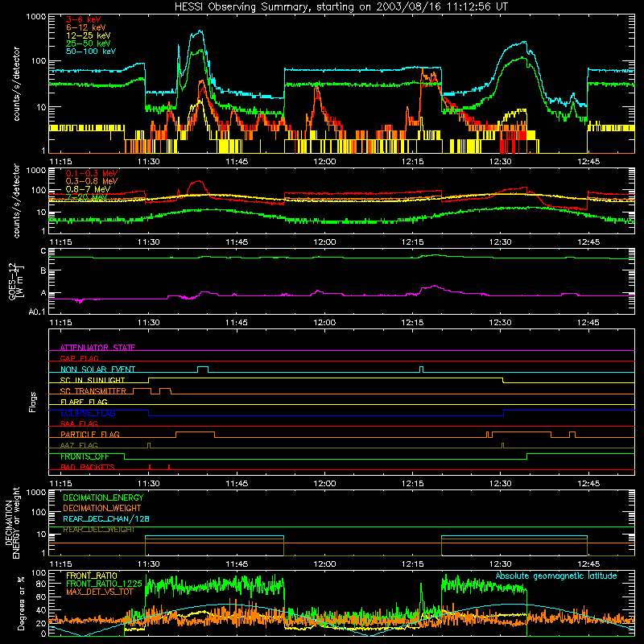Click the NON_SOLAR_EVENT flag label

tap(97, 369)
